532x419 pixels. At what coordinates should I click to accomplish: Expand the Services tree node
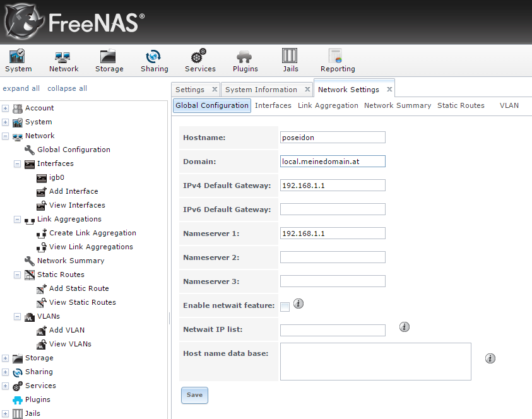pos(5,386)
